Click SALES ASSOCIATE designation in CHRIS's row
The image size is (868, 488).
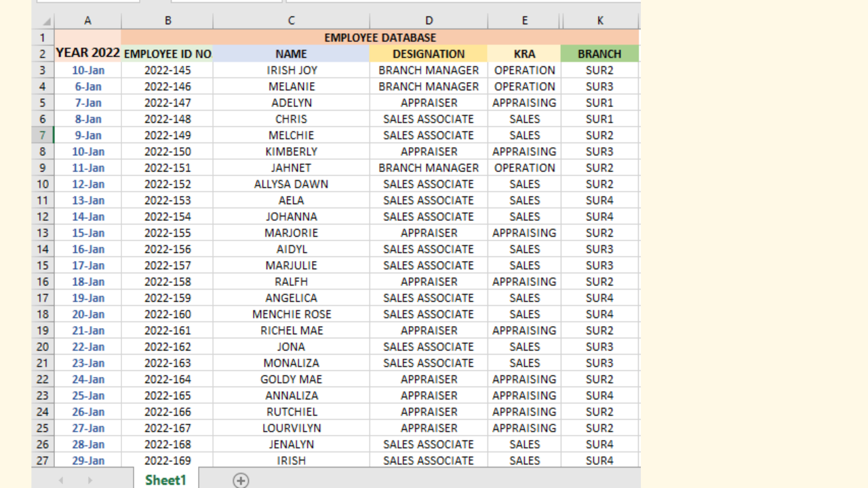coord(429,119)
